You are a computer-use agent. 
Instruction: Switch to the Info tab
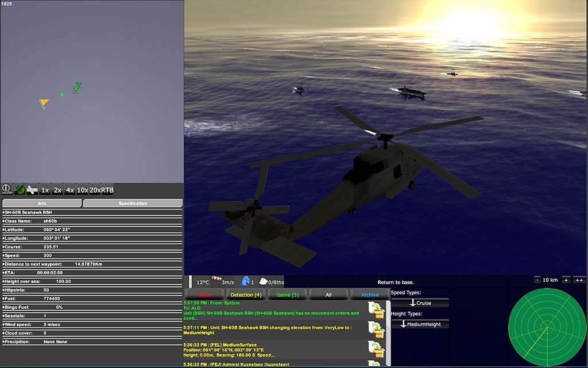(x=42, y=203)
